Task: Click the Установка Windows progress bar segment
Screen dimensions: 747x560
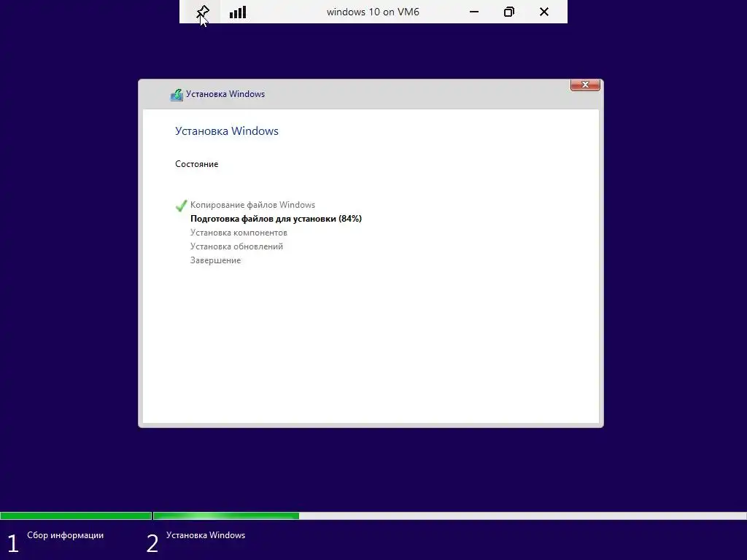Action: click(449, 516)
